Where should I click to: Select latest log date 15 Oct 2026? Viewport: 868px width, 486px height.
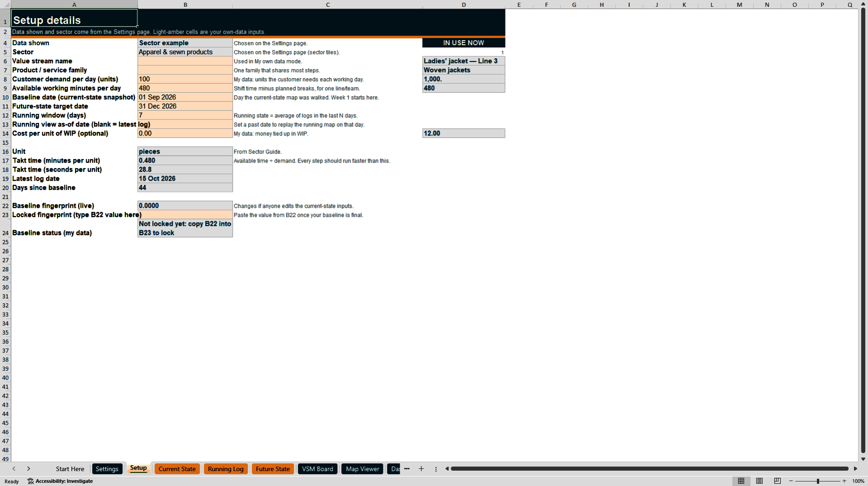pos(185,178)
